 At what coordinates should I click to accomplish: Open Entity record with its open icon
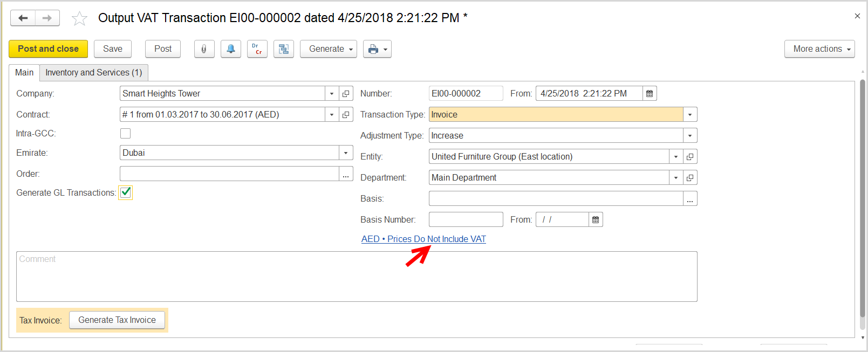[x=690, y=157]
